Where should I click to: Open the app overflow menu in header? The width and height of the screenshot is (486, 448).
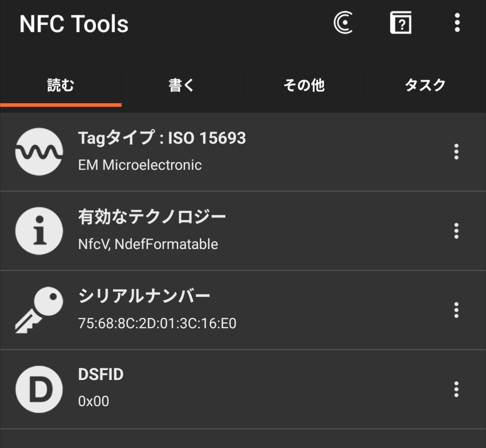pyautogui.click(x=457, y=23)
